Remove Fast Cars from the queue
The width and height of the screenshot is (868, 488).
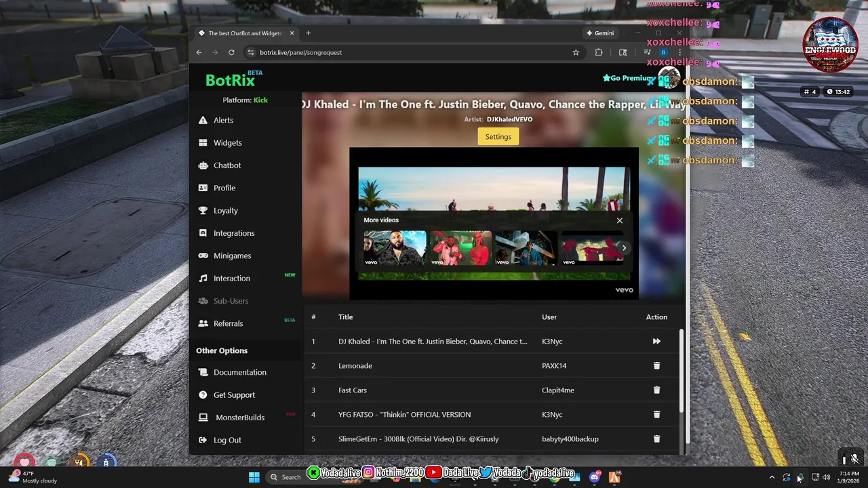click(x=656, y=390)
